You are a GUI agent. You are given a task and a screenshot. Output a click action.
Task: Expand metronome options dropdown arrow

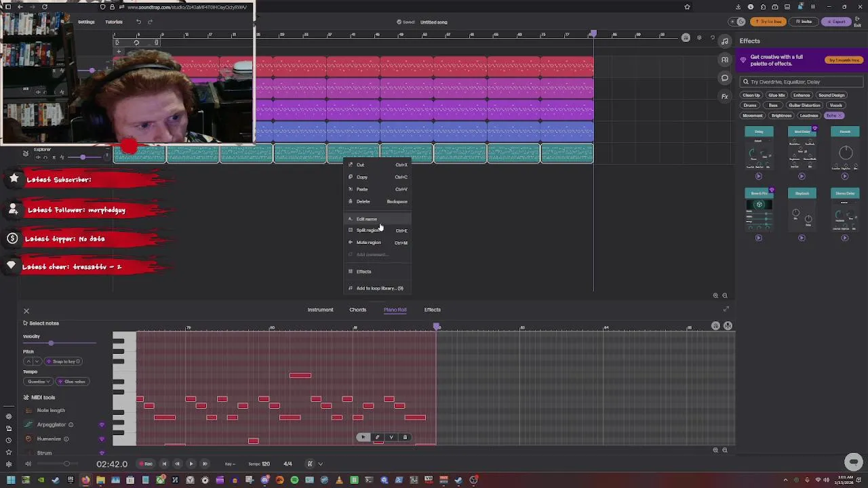pos(320,464)
